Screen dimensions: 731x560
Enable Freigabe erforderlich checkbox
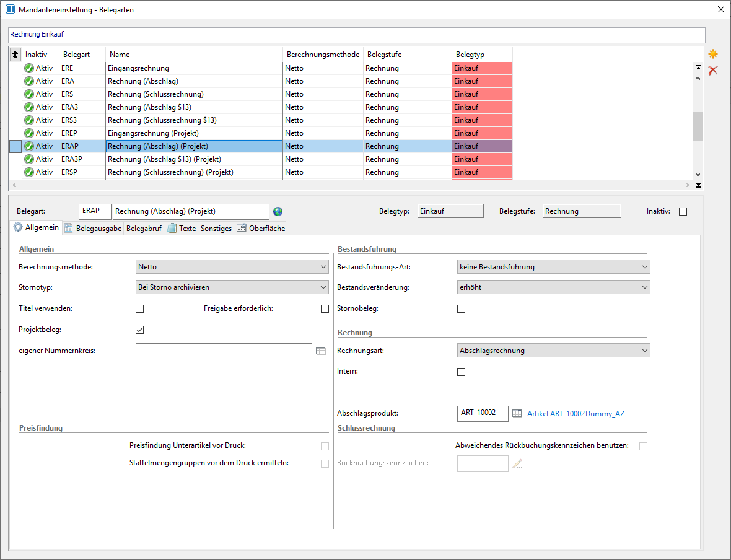click(325, 308)
